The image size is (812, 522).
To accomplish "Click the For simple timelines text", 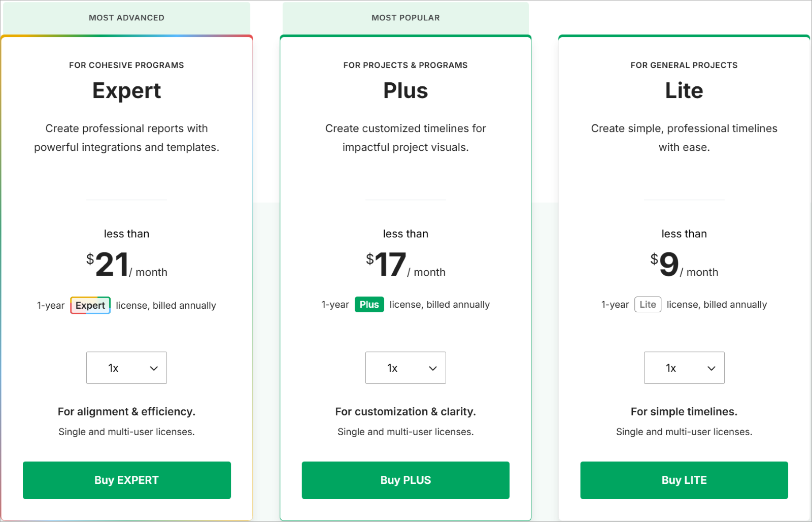I will point(684,412).
